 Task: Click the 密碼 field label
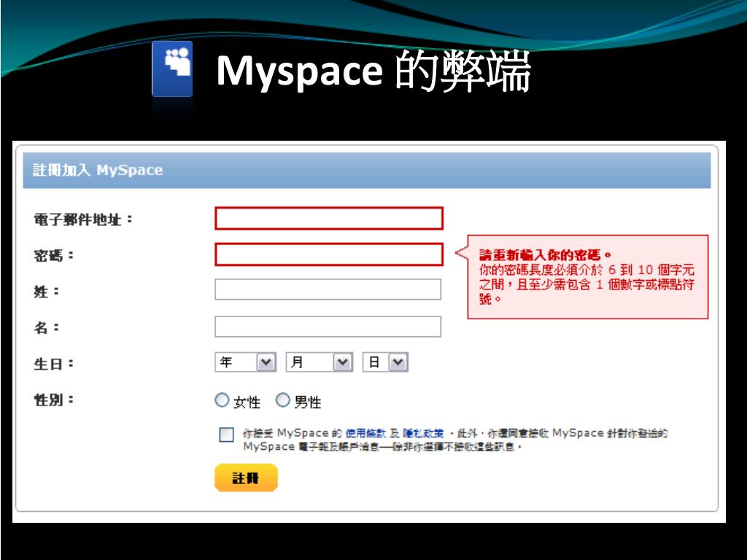point(54,256)
